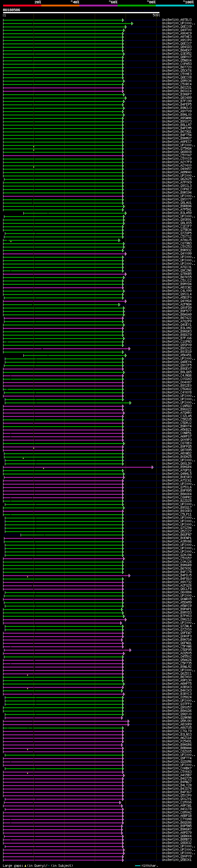The width and height of the screenshot is (197, 868).
Task: Click the UniRef100_B7FI99 label
Action: 177,101
